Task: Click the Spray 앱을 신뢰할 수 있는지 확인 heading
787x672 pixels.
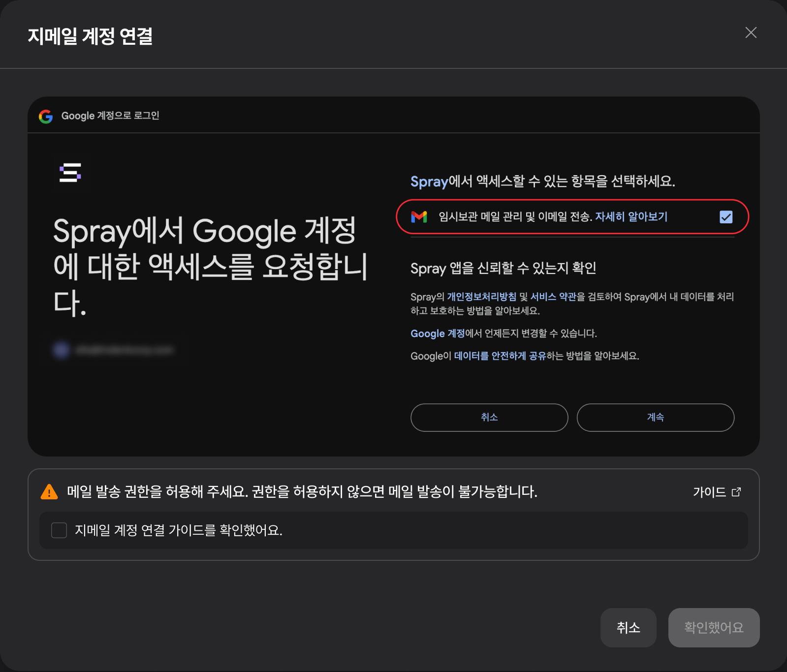Action: click(504, 268)
